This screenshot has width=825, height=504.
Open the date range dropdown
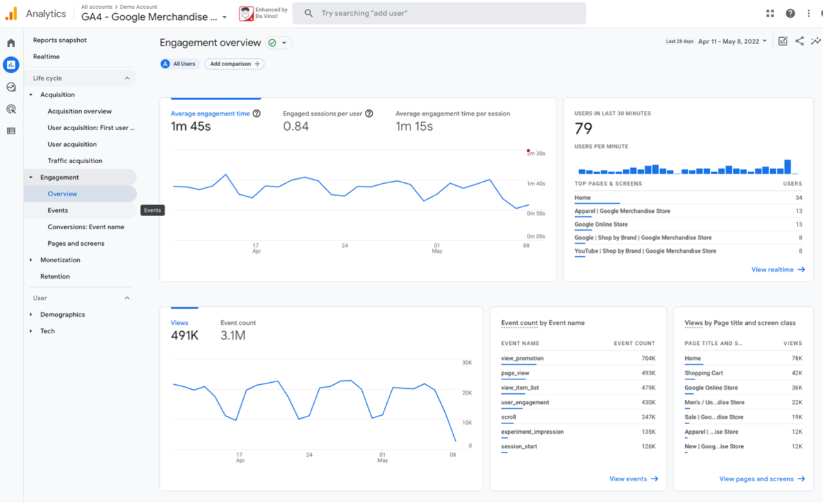pyautogui.click(x=732, y=41)
